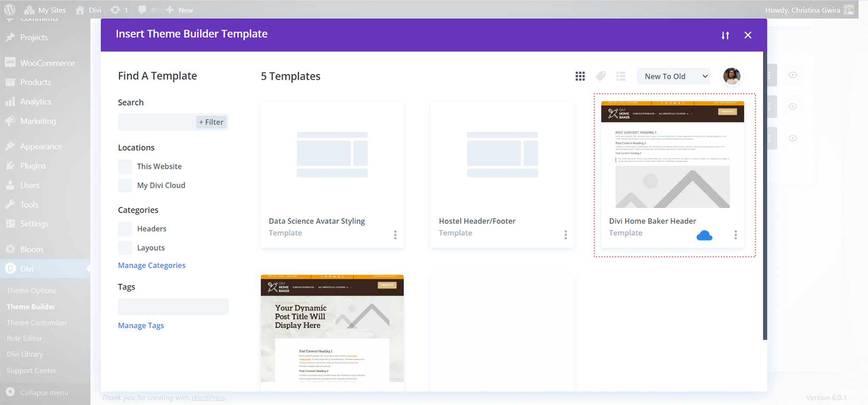Viewport: 868px width, 405px height.
Task: Click the tag view icon
Action: 600,76
